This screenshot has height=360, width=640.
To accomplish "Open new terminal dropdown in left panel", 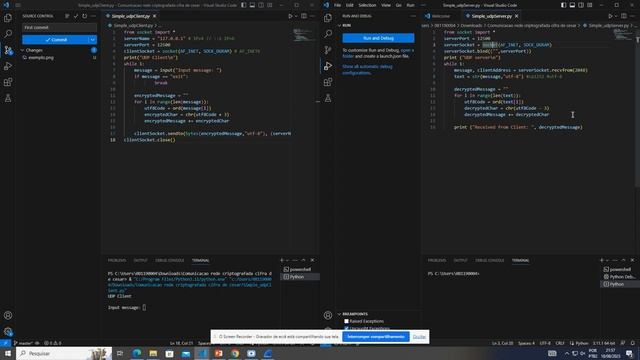I will (x=287, y=260).
